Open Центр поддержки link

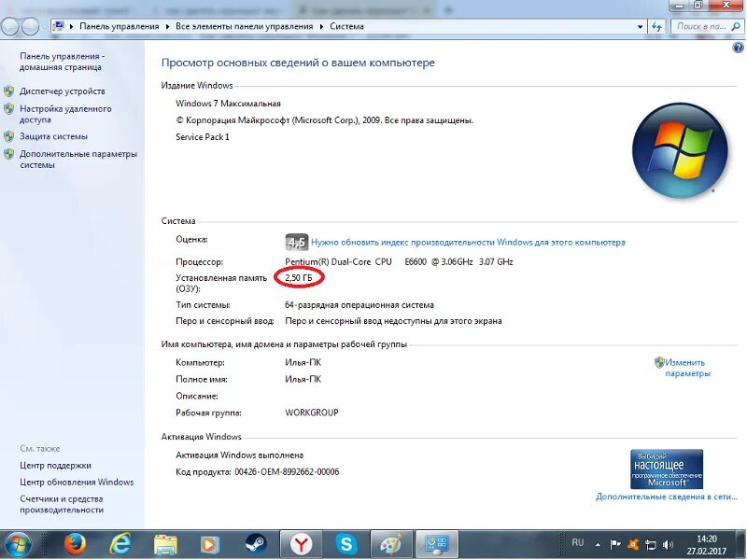pyautogui.click(x=55, y=466)
